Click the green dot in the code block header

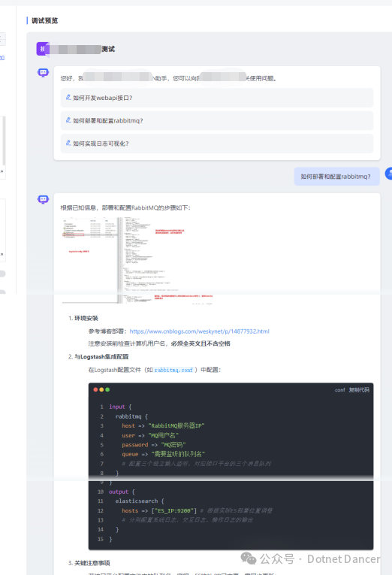[107, 389]
